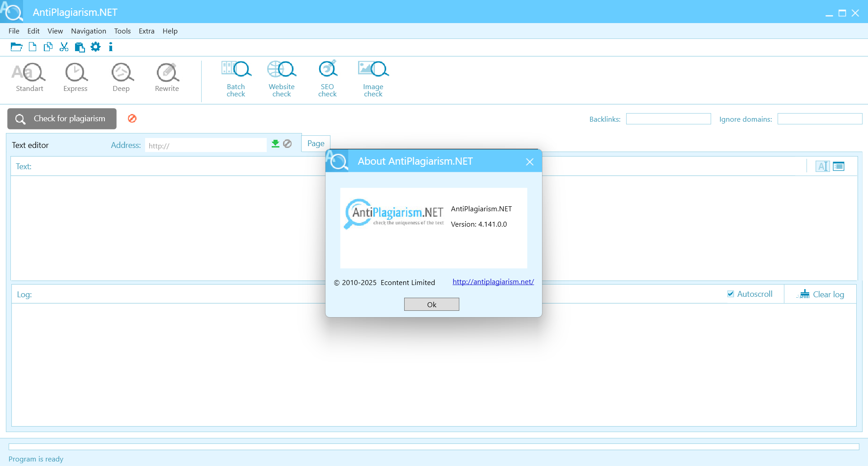Open the Image check tool
This screenshot has height=466, width=868.
click(x=373, y=79)
